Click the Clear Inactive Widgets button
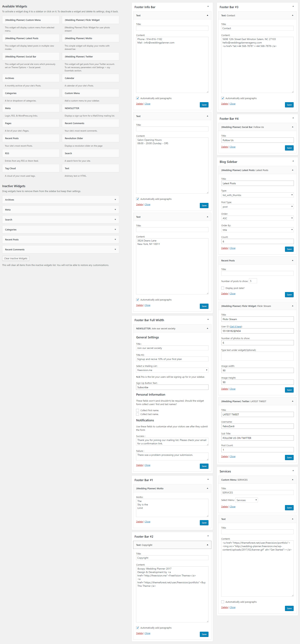 click(16, 259)
